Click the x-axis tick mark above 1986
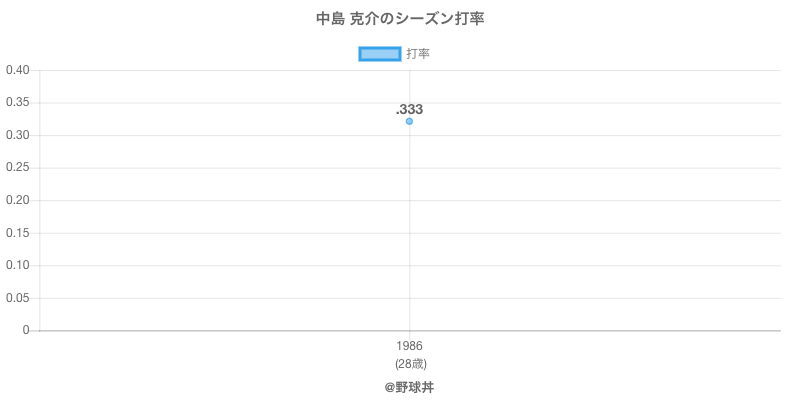The height and width of the screenshot is (400, 800). pyautogui.click(x=409, y=335)
